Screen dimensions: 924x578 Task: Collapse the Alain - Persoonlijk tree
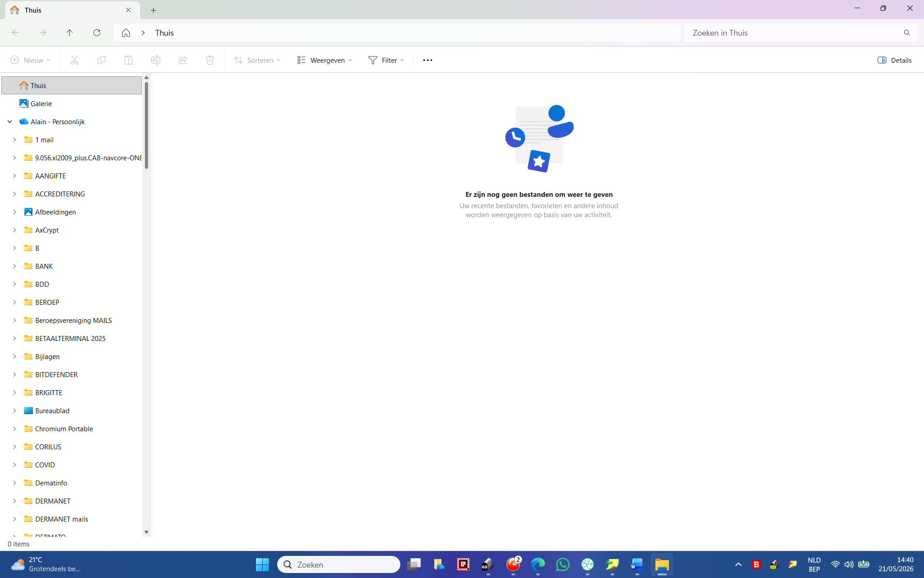click(x=10, y=121)
